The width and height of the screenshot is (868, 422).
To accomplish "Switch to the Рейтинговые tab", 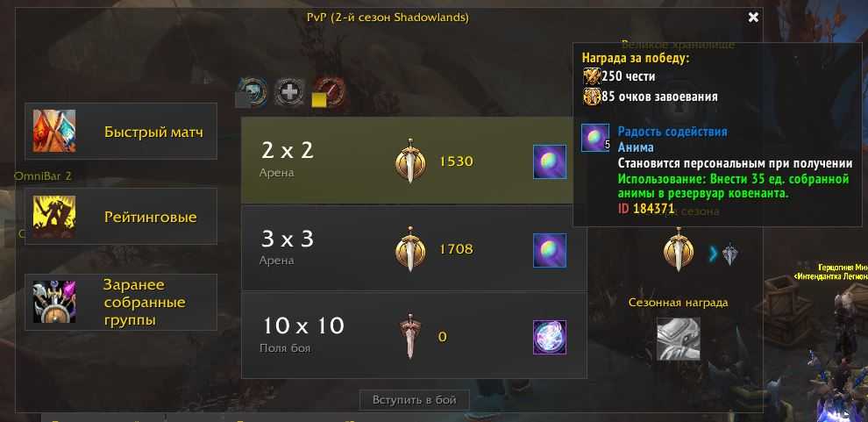I will click(x=121, y=216).
